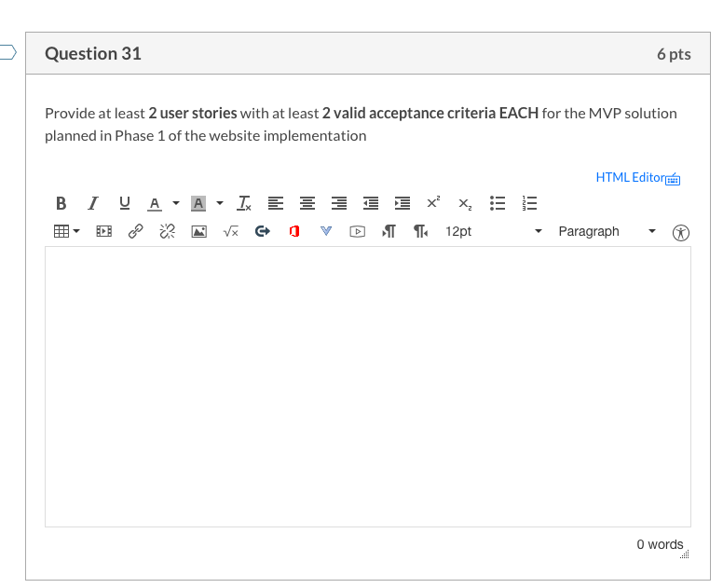Insert a link with the chain icon

click(136, 231)
